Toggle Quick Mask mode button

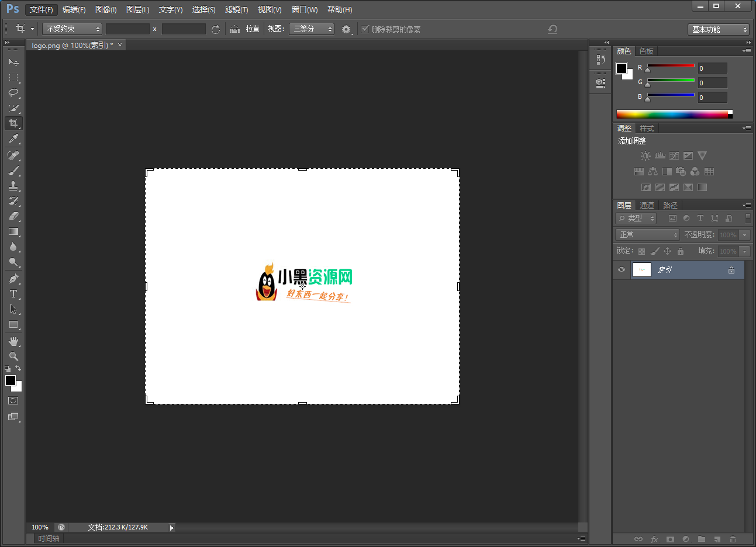click(13, 401)
